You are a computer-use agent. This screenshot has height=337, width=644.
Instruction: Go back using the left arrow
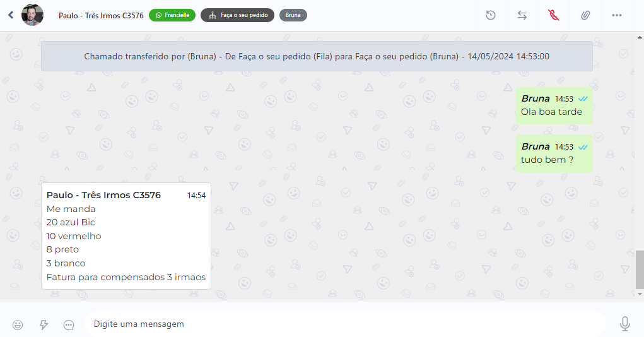point(11,15)
